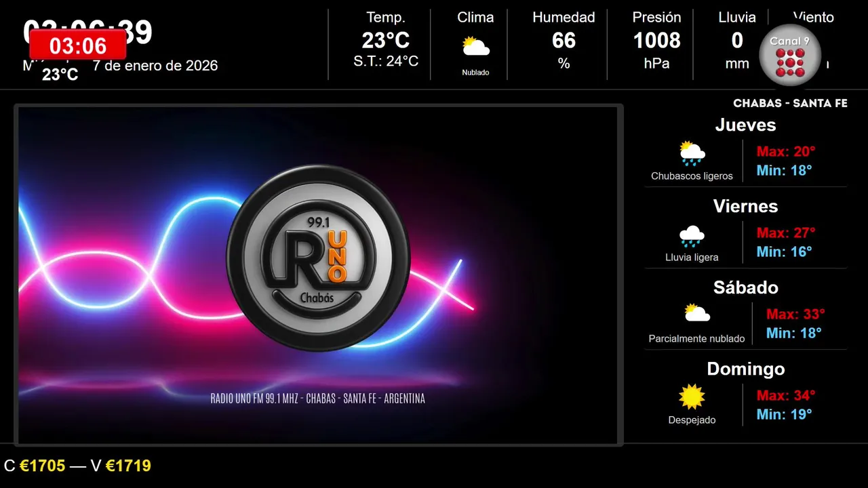Click the 23°C text below the time badge
This screenshot has height=488, width=868.
60,75
